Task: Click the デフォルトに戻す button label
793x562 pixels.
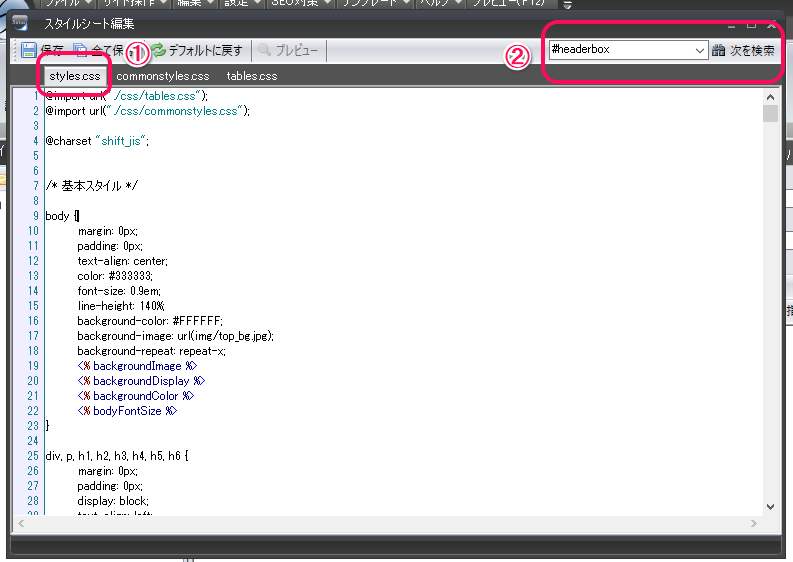Action: click(205, 50)
